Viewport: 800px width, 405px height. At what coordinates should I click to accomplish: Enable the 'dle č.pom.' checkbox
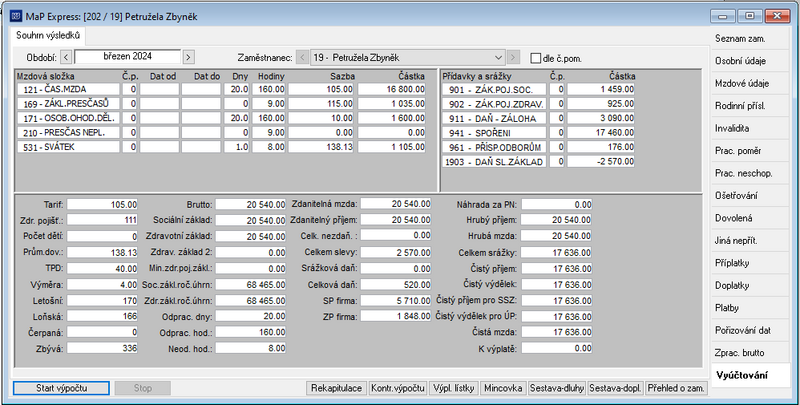click(535, 58)
